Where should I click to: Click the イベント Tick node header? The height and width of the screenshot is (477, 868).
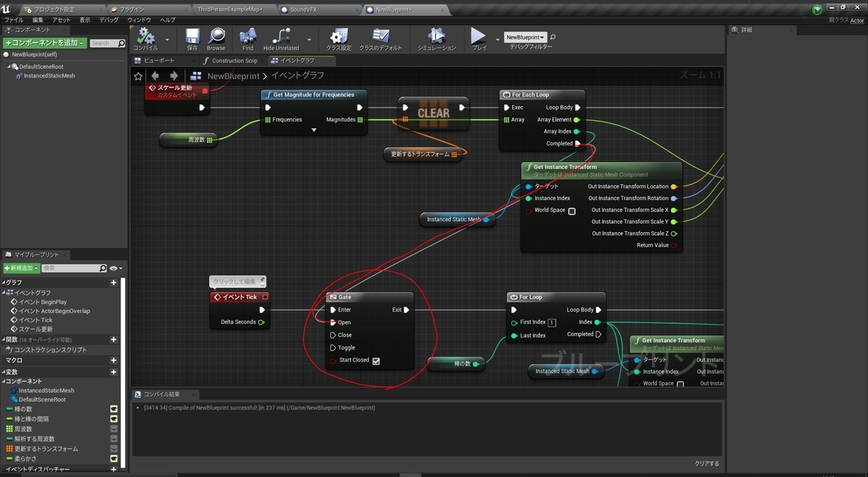point(240,296)
